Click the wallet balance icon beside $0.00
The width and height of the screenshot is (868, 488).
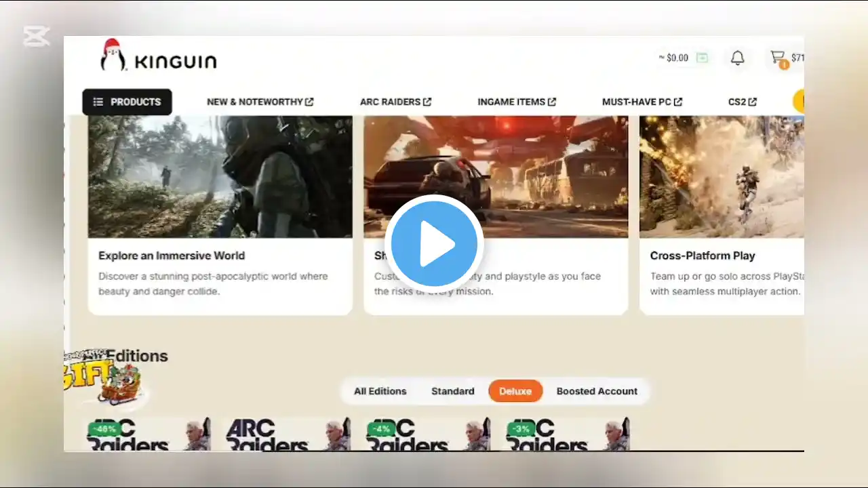pyautogui.click(x=702, y=58)
